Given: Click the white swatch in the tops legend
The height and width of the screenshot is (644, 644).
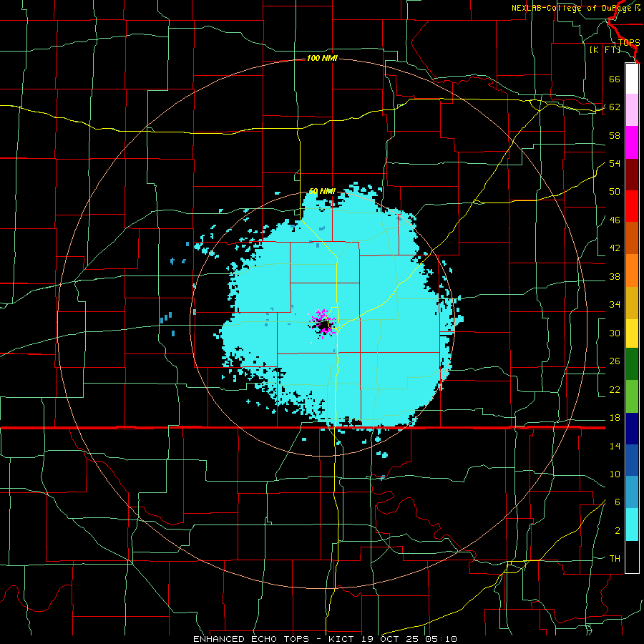Looking at the screenshot, I should tap(632, 79).
